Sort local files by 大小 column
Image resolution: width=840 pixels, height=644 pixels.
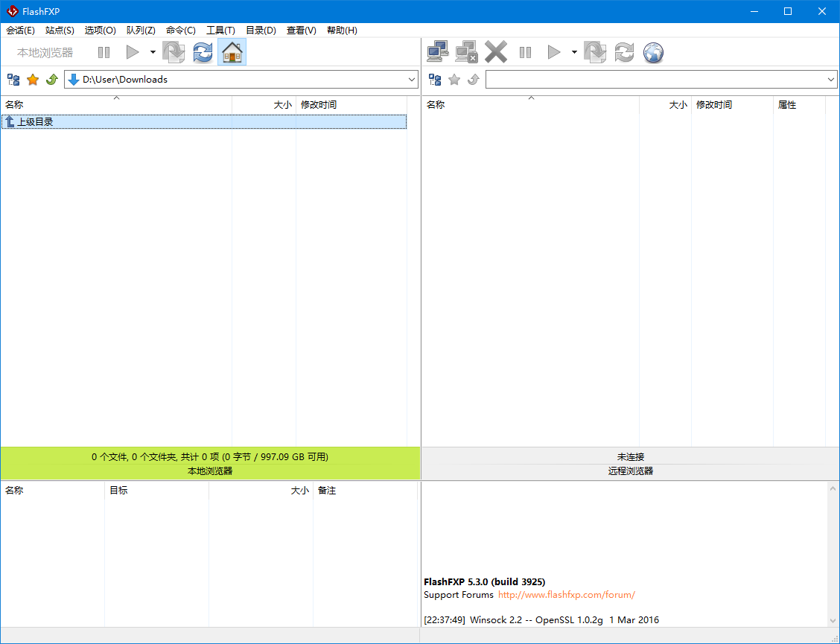(x=264, y=104)
